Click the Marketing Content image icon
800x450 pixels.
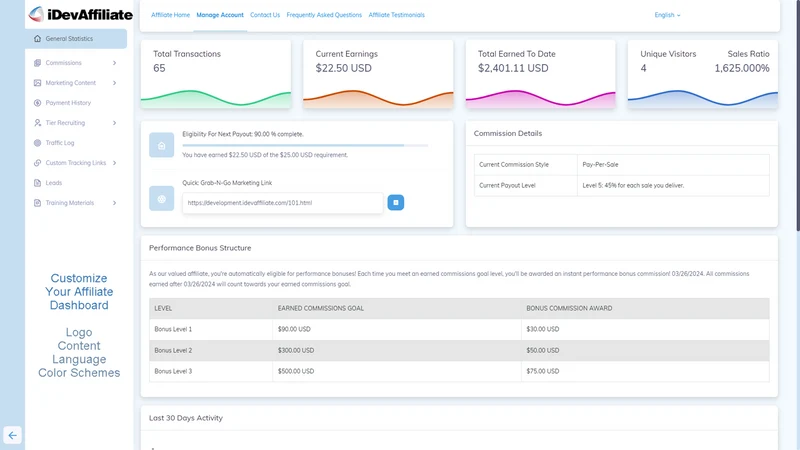click(37, 83)
